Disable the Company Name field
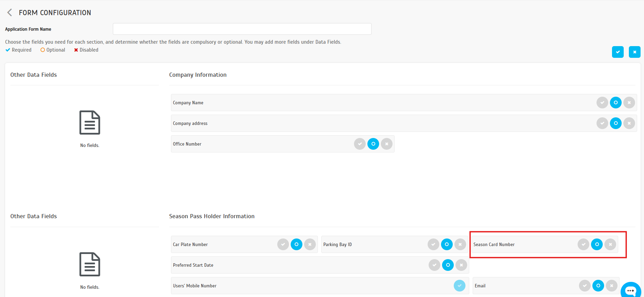The image size is (644, 297). coord(629,103)
